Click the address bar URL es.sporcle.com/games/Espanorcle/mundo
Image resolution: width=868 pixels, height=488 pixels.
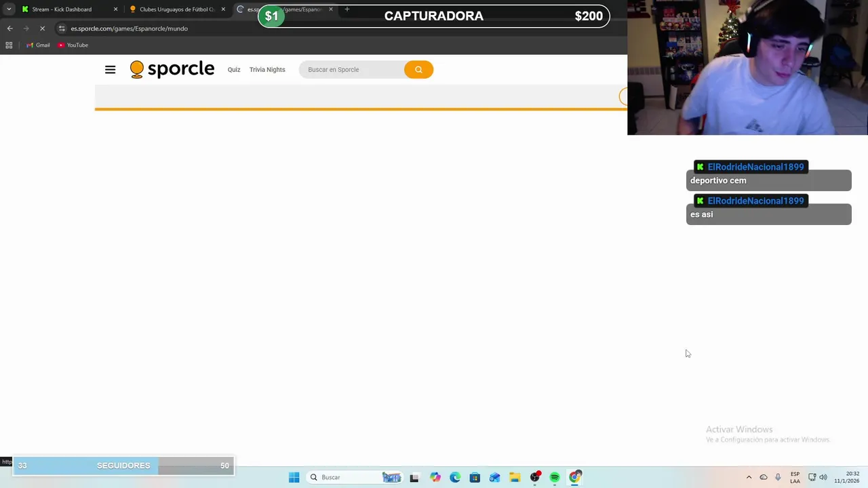[130, 28]
